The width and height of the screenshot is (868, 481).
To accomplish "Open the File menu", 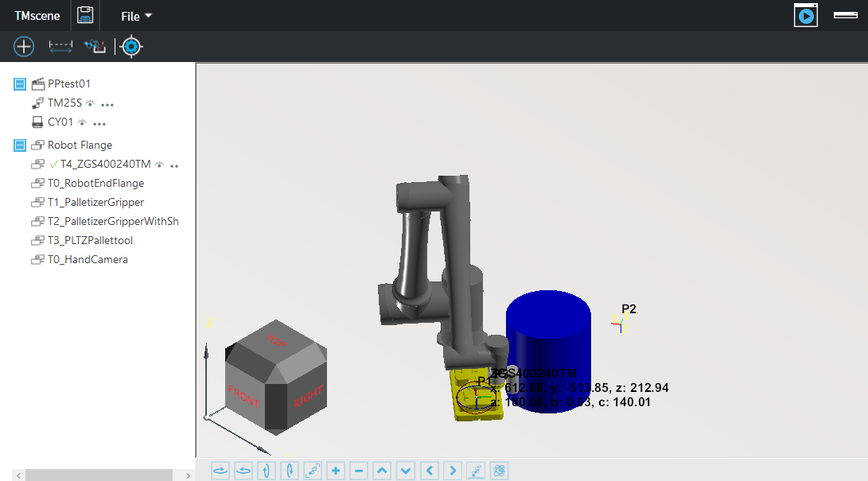I will click(x=135, y=16).
